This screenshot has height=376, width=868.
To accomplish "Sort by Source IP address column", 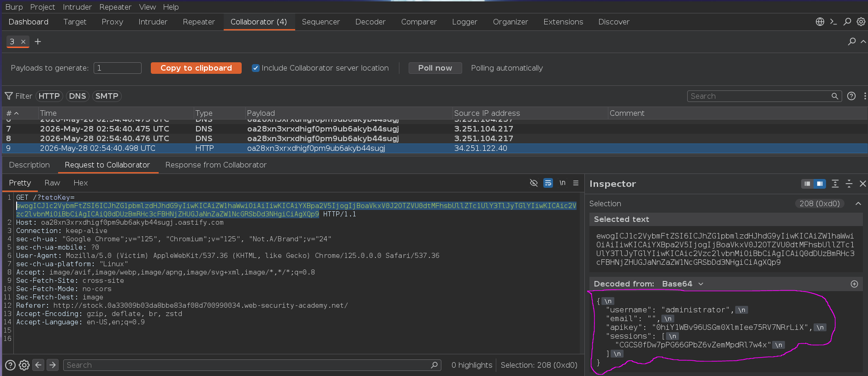I will (x=529, y=113).
